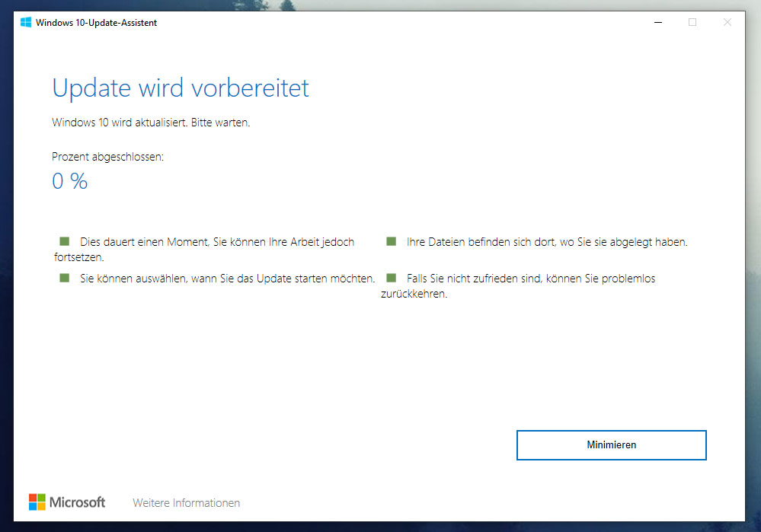Click the green bullet beside 'Ihre Dateien befinden sich'
Image resolution: width=761 pixels, height=532 pixels.
(392, 241)
